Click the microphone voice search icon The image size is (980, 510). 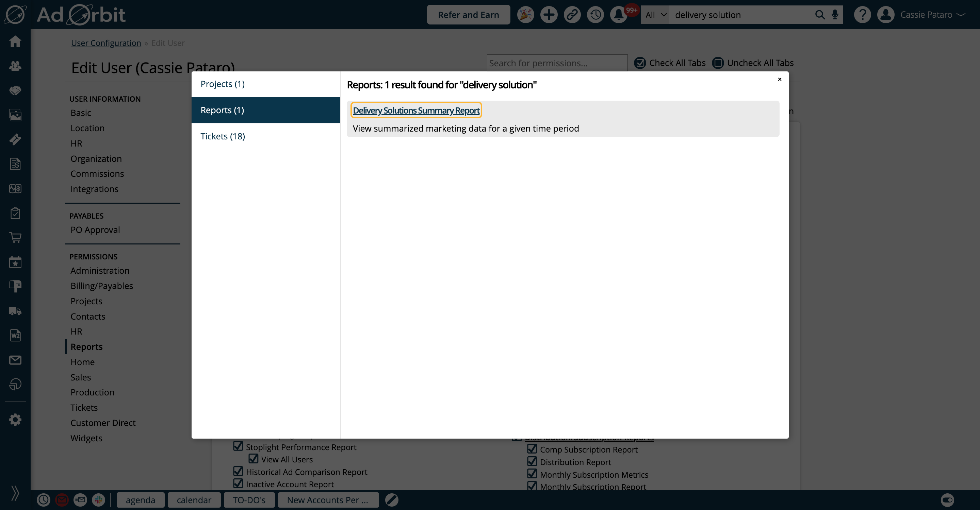(x=835, y=15)
